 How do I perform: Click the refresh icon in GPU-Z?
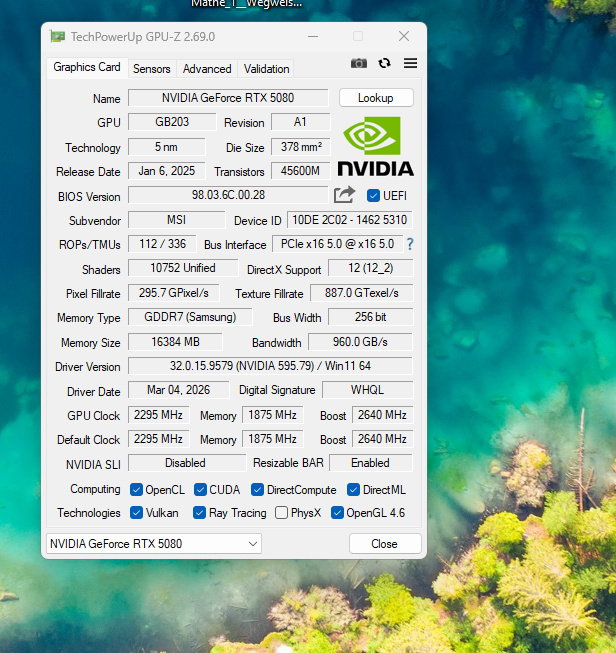pos(384,63)
